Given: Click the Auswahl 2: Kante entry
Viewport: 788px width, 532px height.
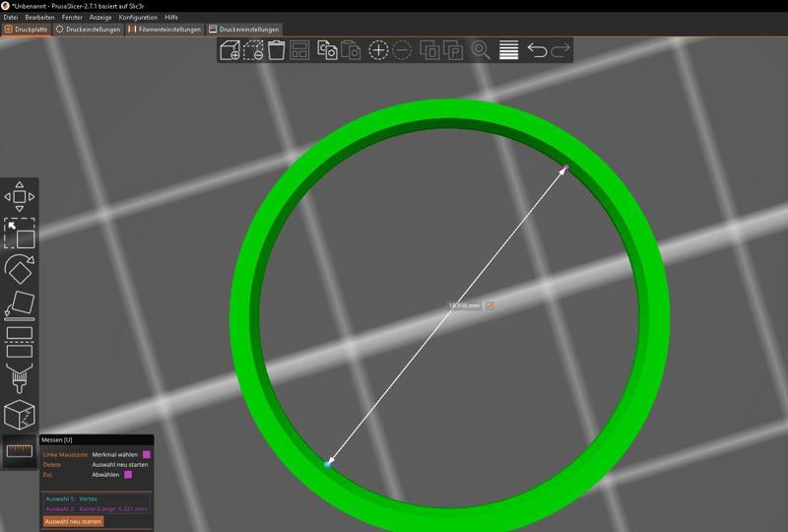Looking at the screenshot, I should [97, 509].
